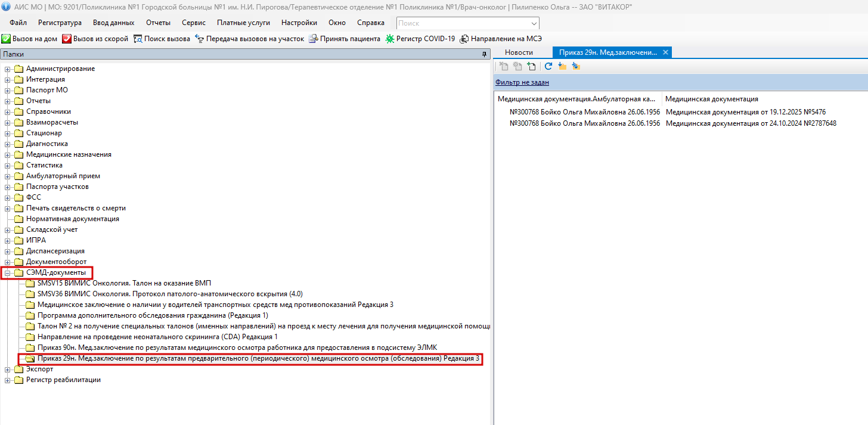Screen dimensions: 868x425
Task: Select the Взаиморасчеты folder
Action: pos(52,122)
